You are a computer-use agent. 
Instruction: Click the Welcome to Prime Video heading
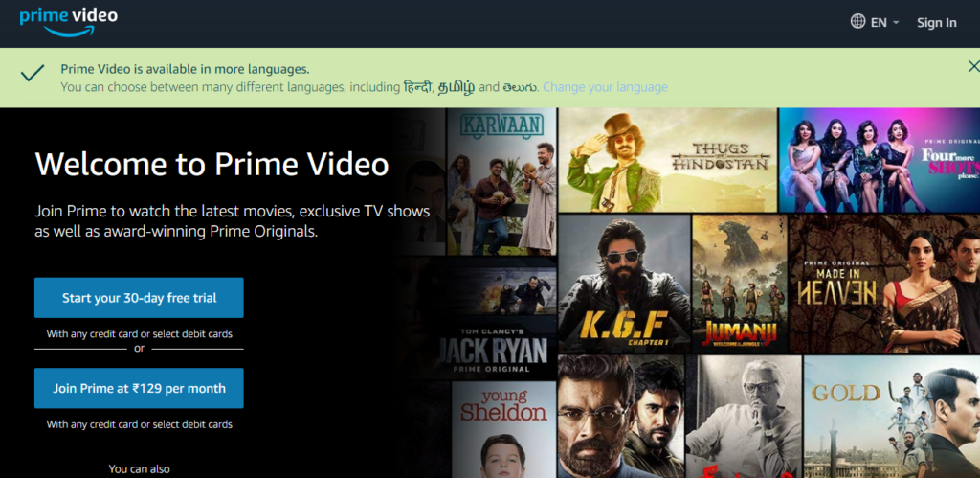coord(212,165)
